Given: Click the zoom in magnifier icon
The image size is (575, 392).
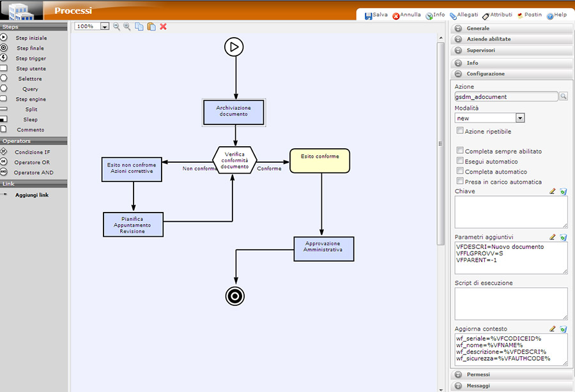Looking at the screenshot, I should pos(127,27).
